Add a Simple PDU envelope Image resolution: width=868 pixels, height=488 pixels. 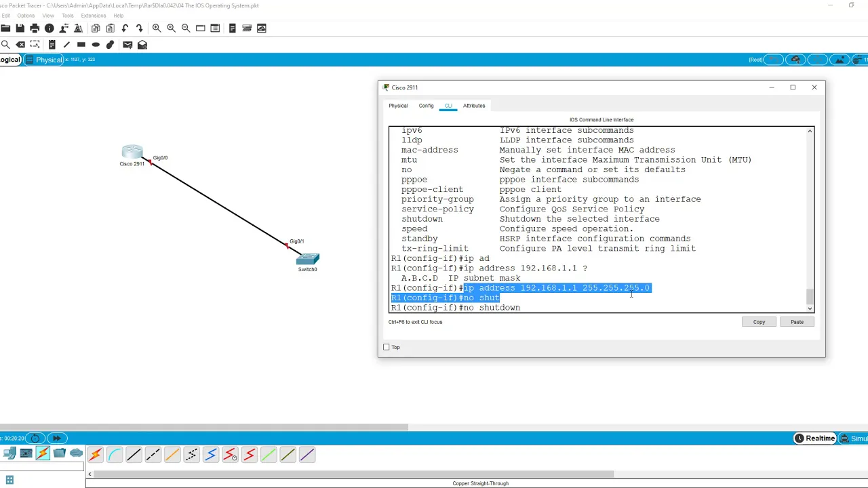click(127, 45)
